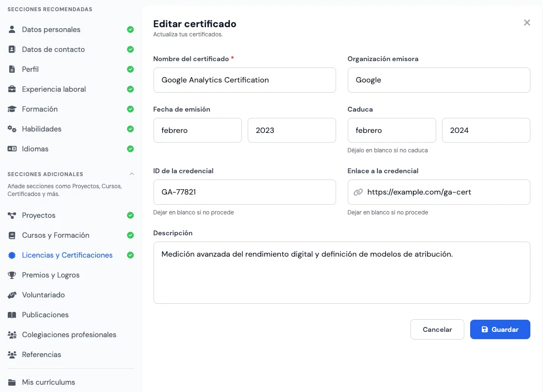Click the Experiencia laboral briefcase icon
This screenshot has height=392, width=543.
12,89
